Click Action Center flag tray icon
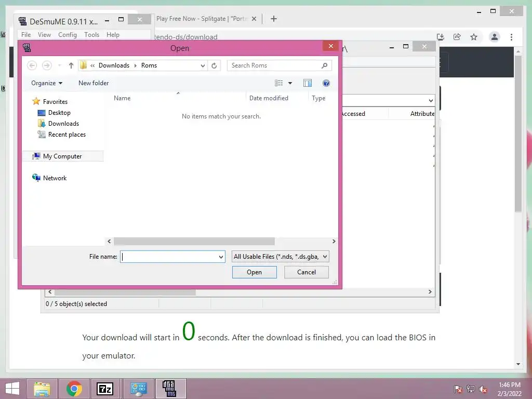 tap(458, 389)
